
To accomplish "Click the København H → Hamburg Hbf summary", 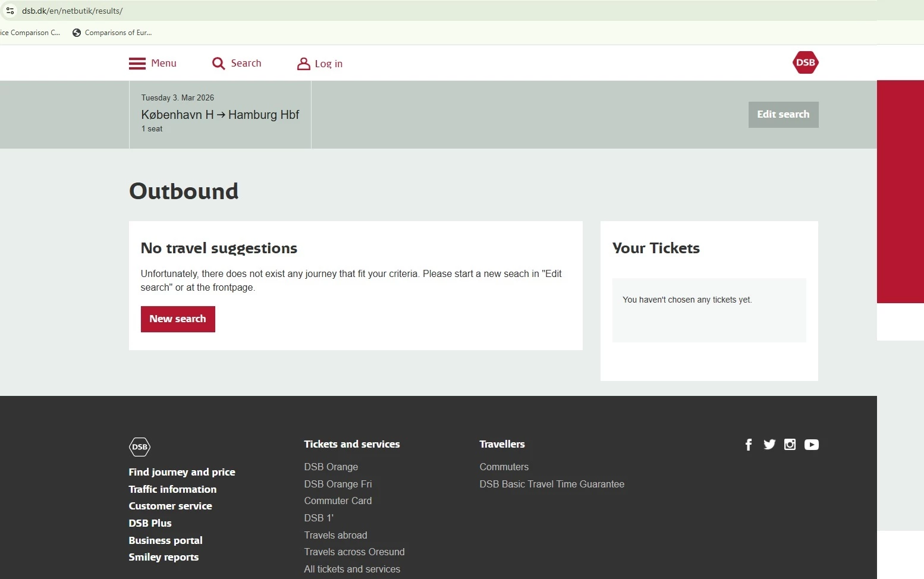I will [x=220, y=115].
